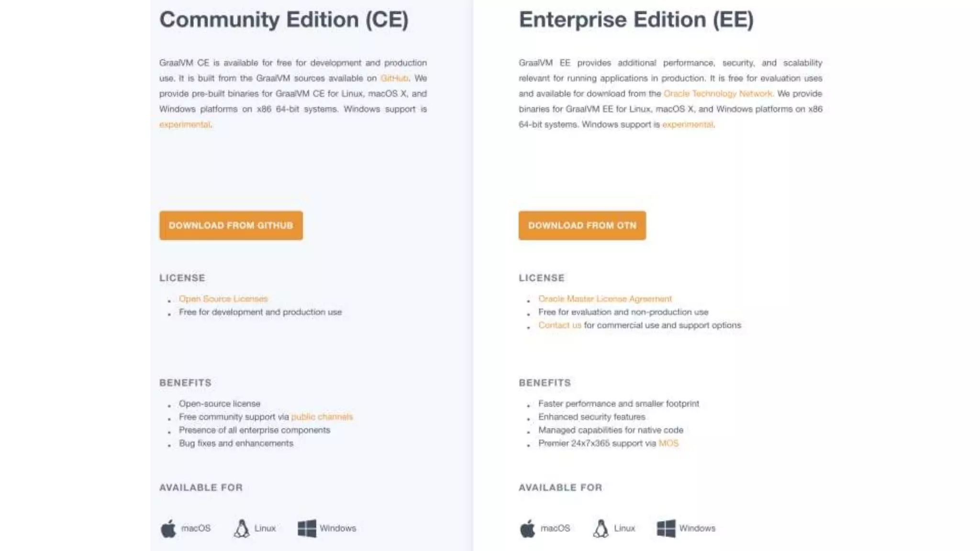Follow the experimental link in Community Edition text
Image resolution: width=980 pixels, height=551 pixels.
(x=185, y=124)
